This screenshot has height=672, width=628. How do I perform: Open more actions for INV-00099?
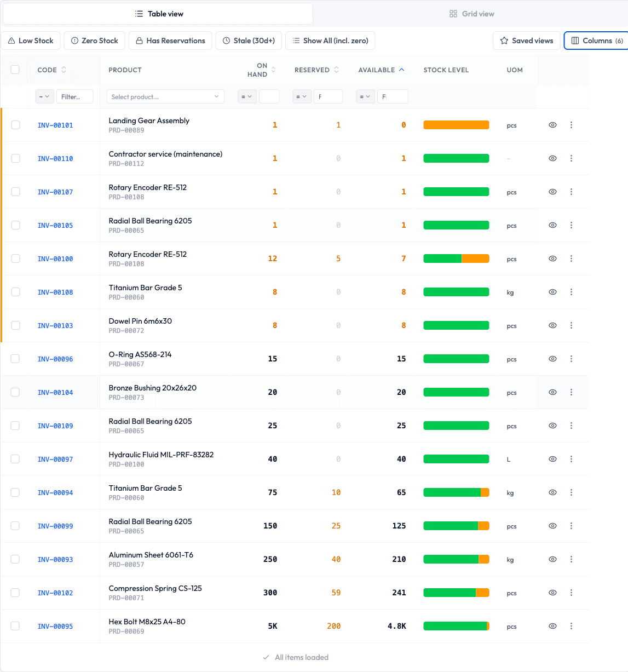click(571, 526)
